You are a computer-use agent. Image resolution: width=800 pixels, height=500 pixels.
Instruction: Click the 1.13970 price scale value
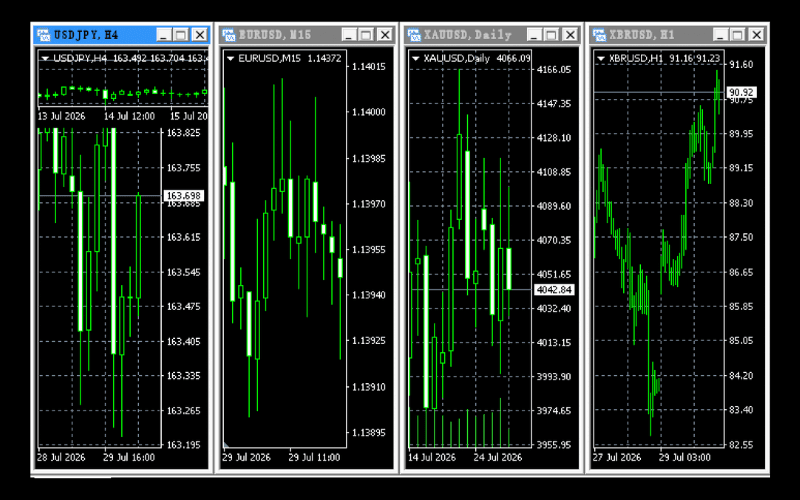click(x=369, y=204)
